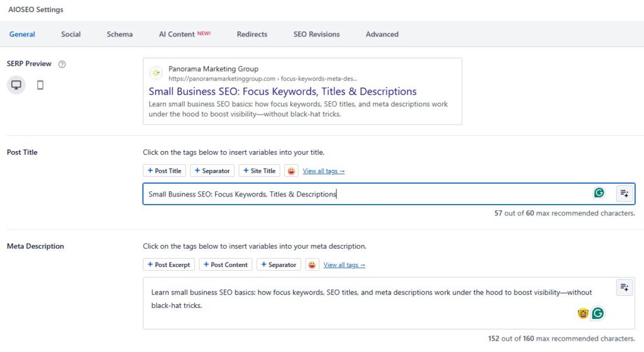This screenshot has height=352, width=644.
Task: Click Grammarly icon in Meta Description field
Action: point(597,313)
